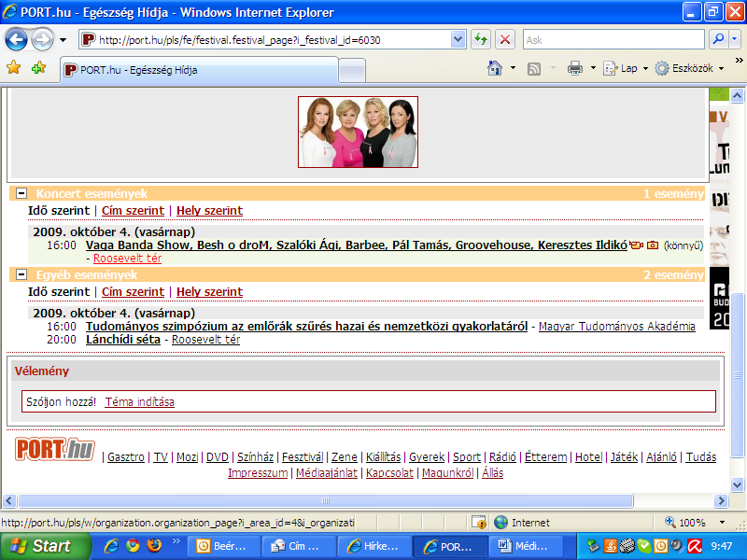Click the magnifier Search button
The height and width of the screenshot is (560, 747).
pos(718,39)
